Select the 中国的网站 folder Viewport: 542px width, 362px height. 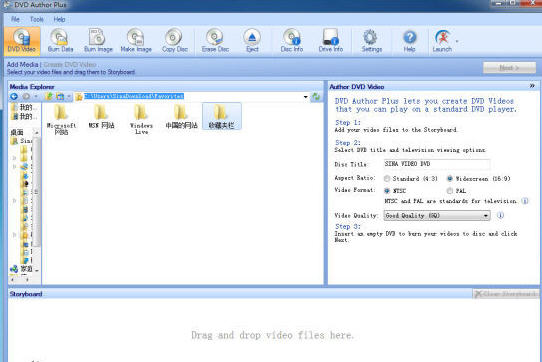pos(181,117)
